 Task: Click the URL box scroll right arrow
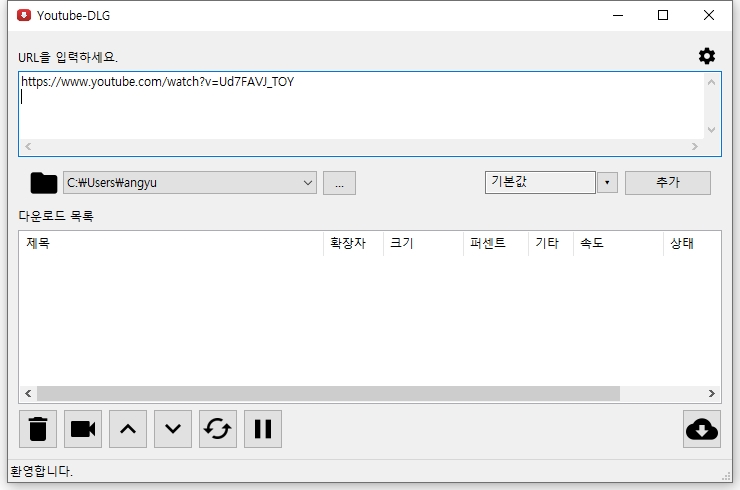tap(695, 147)
